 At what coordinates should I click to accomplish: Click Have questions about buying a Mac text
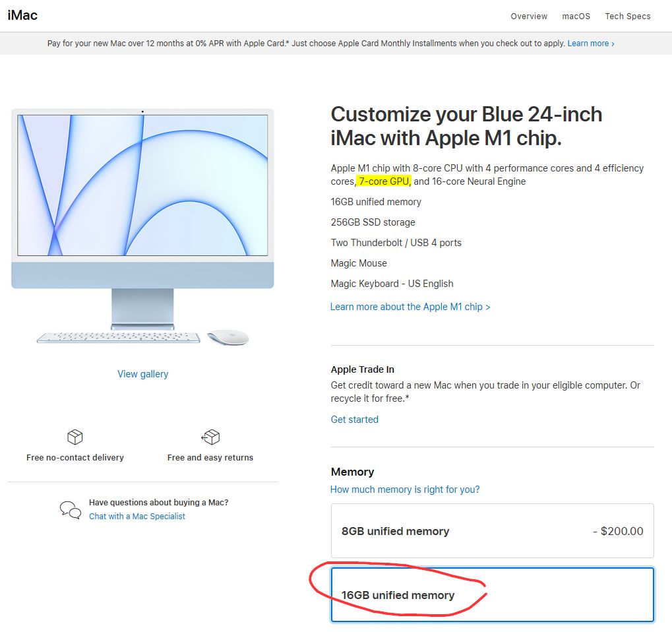pyautogui.click(x=158, y=502)
